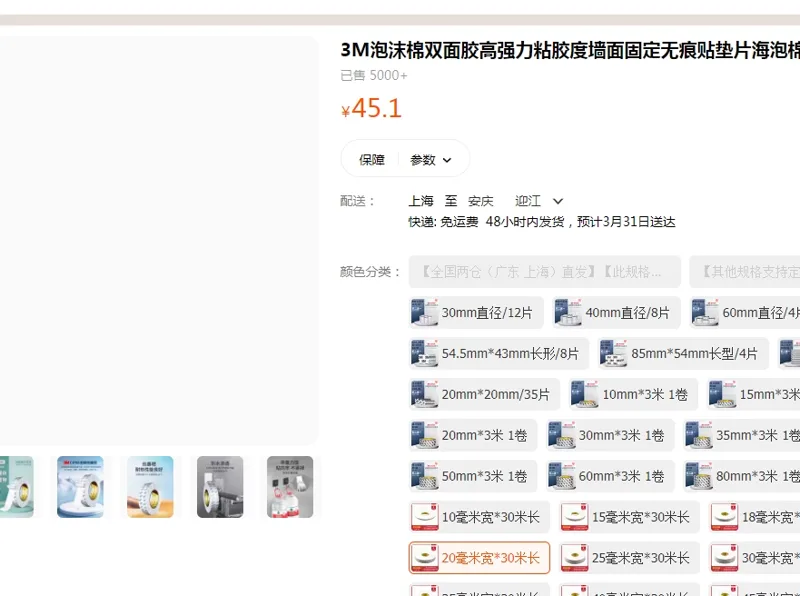Viewport: 800px width, 596px height.
Task: Click origin city 上海
Action: [421, 201]
